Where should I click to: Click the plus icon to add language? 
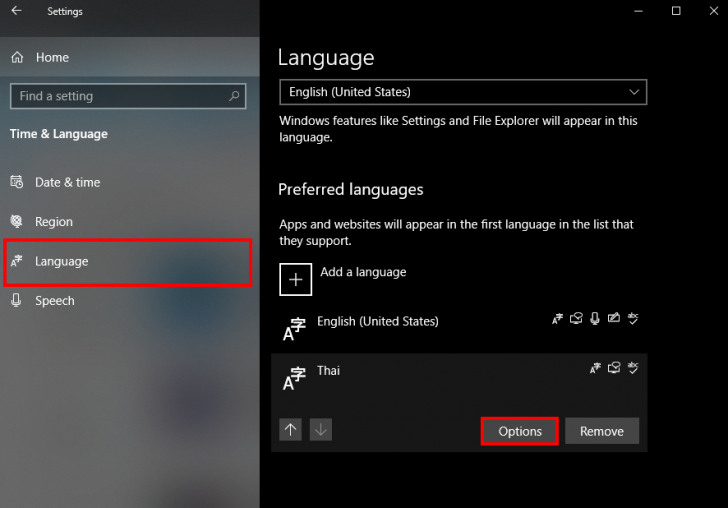click(x=295, y=279)
